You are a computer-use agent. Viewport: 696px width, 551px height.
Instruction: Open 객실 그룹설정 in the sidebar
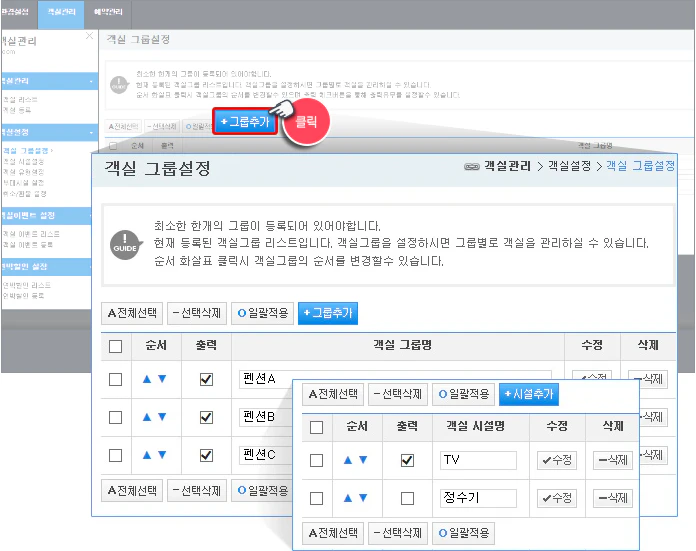[26, 151]
